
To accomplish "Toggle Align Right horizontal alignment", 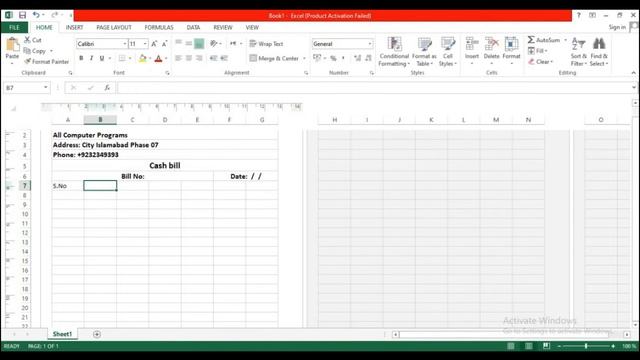I will [199, 58].
